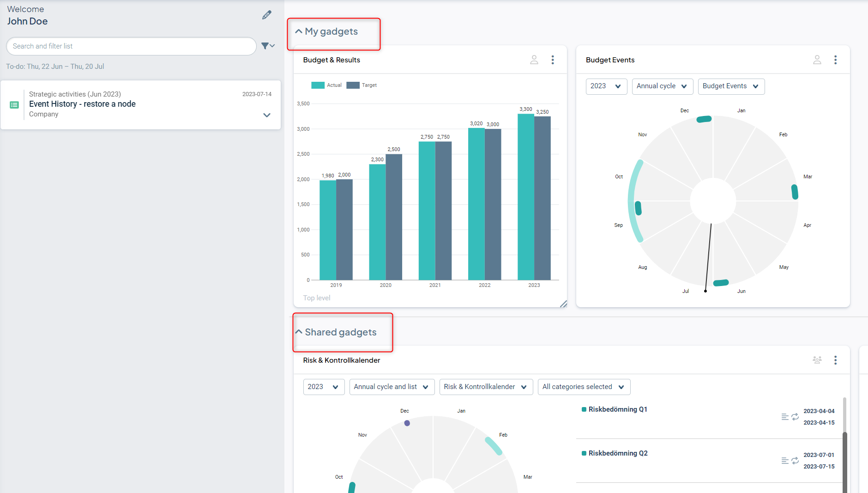Click the Top level label under the chart
868x493 pixels.
pos(317,298)
